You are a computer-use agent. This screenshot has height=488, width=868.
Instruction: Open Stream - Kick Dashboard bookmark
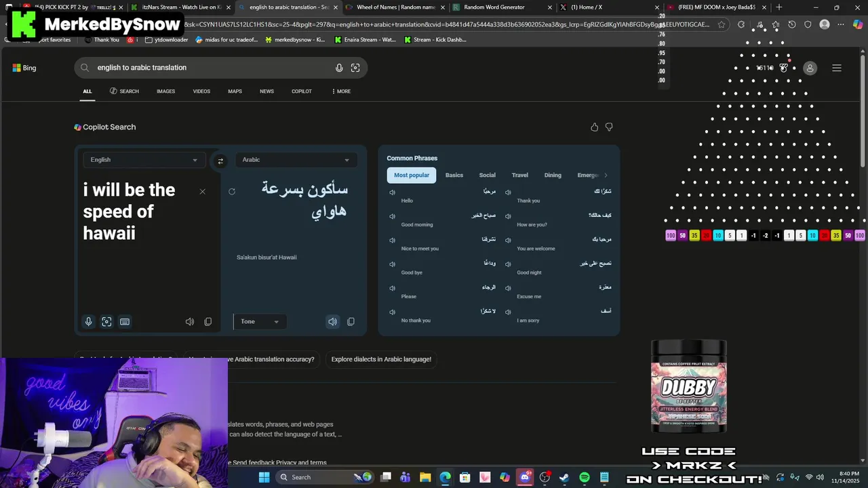point(435,40)
